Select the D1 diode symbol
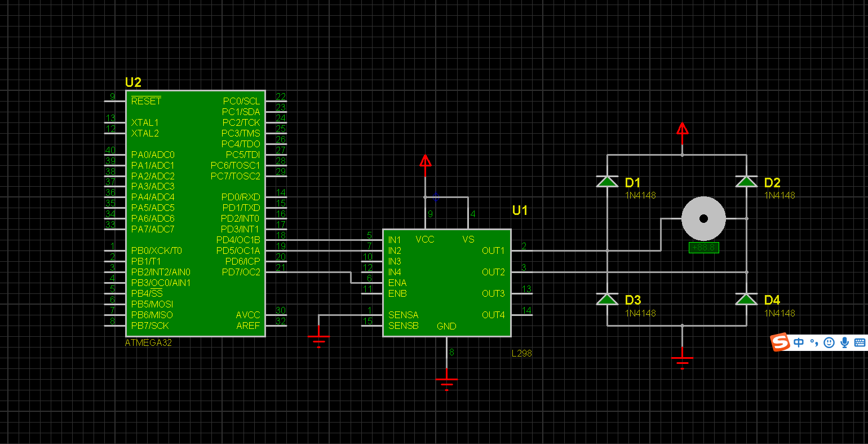Viewport: 868px width, 444px height. tap(607, 181)
